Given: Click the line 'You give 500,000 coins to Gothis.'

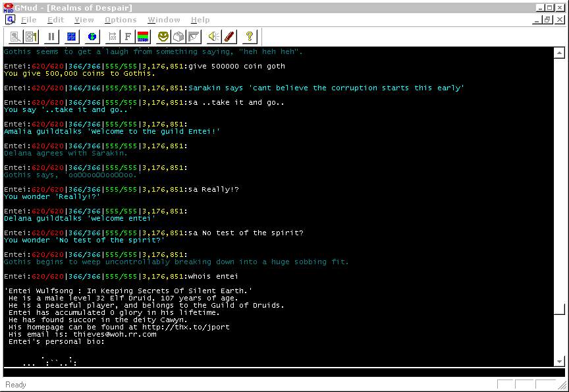Looking at the screenshot, I should 80,73.
